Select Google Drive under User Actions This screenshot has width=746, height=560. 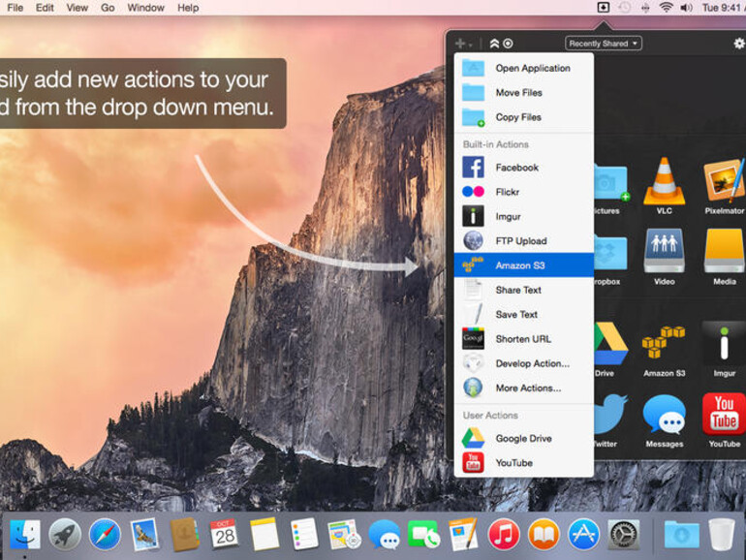(523, 438)
